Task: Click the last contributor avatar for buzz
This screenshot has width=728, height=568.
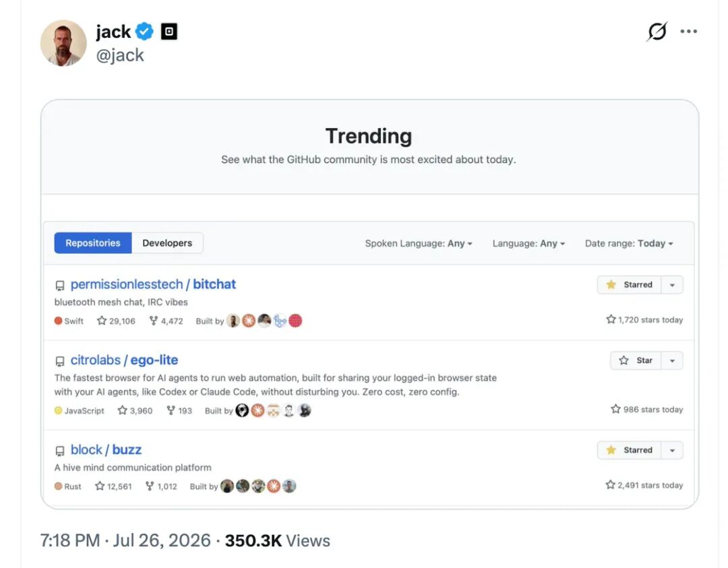Action: click(x=289, y=486)
